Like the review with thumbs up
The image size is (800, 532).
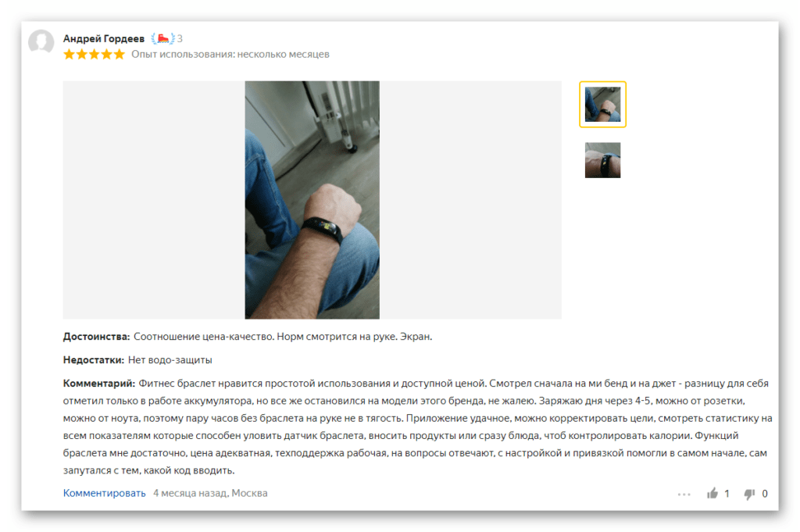coord(712,493)
